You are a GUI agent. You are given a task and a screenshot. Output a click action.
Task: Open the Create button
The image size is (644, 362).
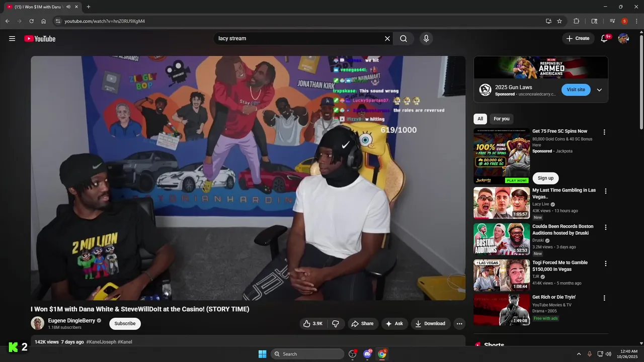pyautogui.click(x=578, y=39)
